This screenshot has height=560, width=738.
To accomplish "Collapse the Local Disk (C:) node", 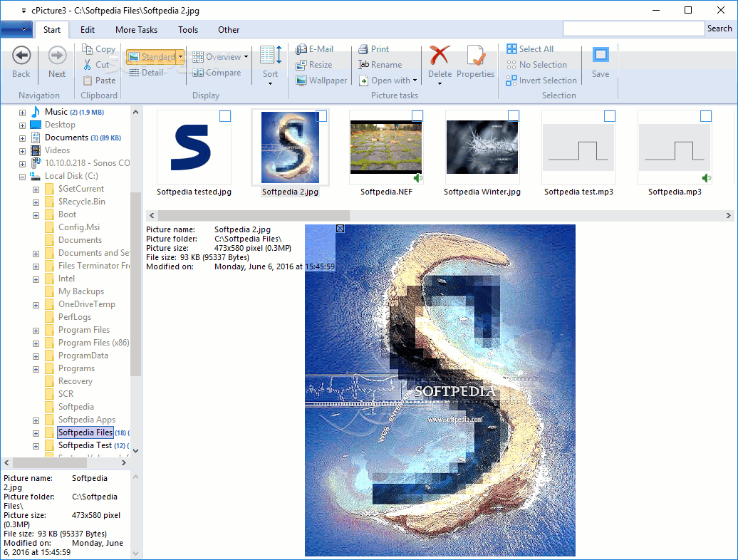I will pos(22,177).
